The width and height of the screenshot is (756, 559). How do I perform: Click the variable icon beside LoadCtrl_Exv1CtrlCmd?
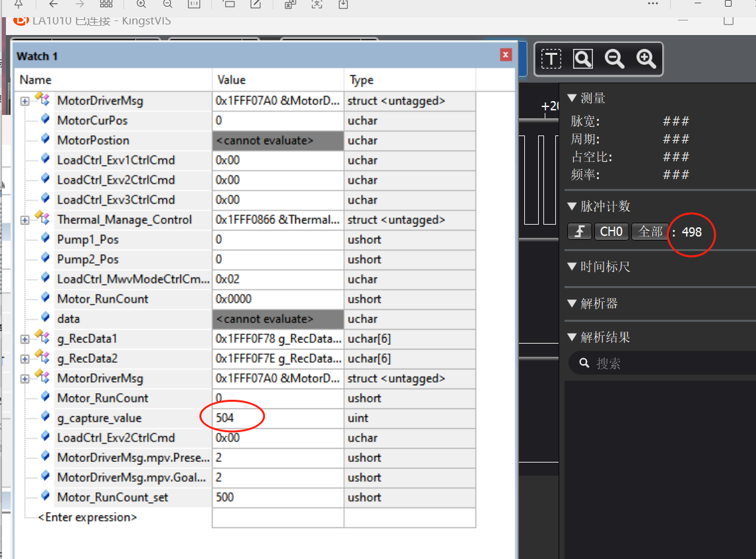coord(46,159)
